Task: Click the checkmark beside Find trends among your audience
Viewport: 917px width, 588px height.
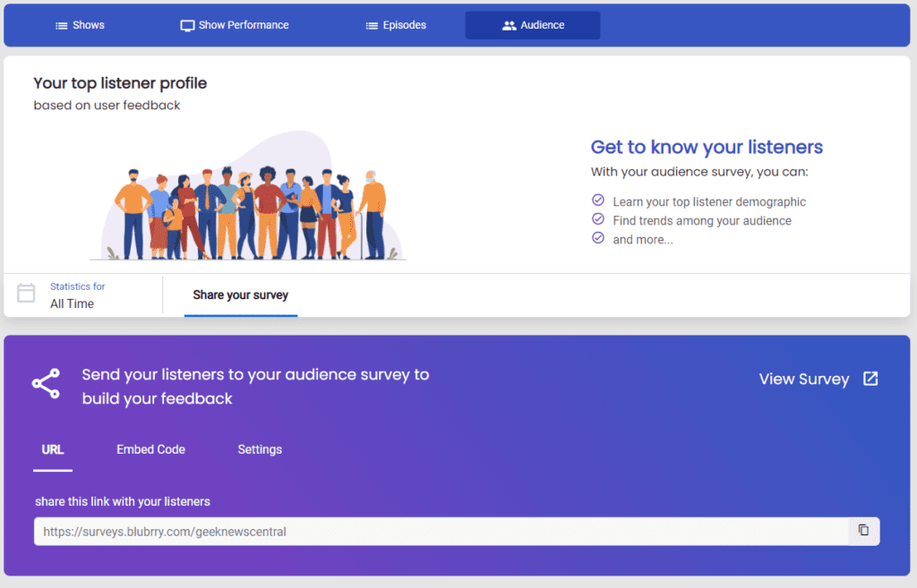Action: tap(597, 218)
